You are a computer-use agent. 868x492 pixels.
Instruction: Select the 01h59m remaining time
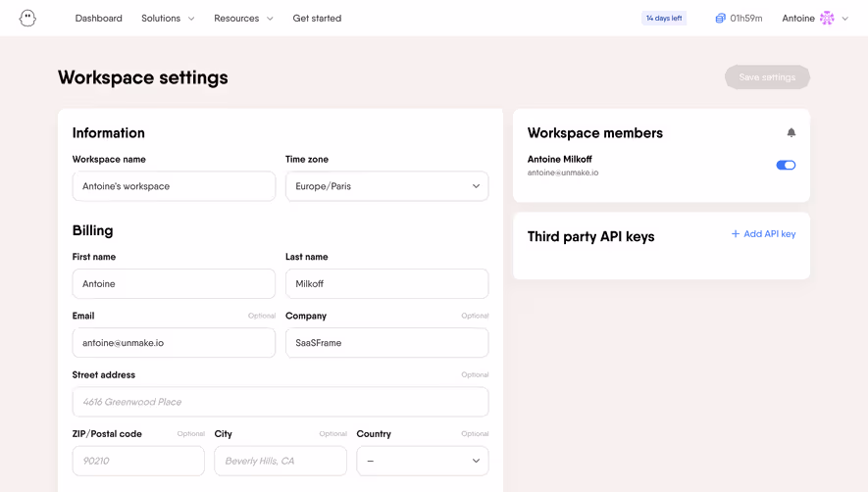[745, 19]
